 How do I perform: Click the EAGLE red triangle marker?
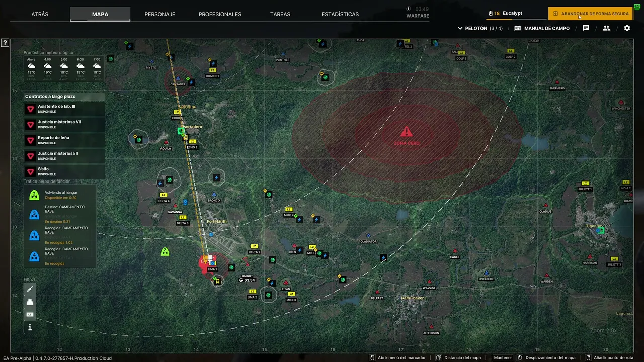point(455,251)
